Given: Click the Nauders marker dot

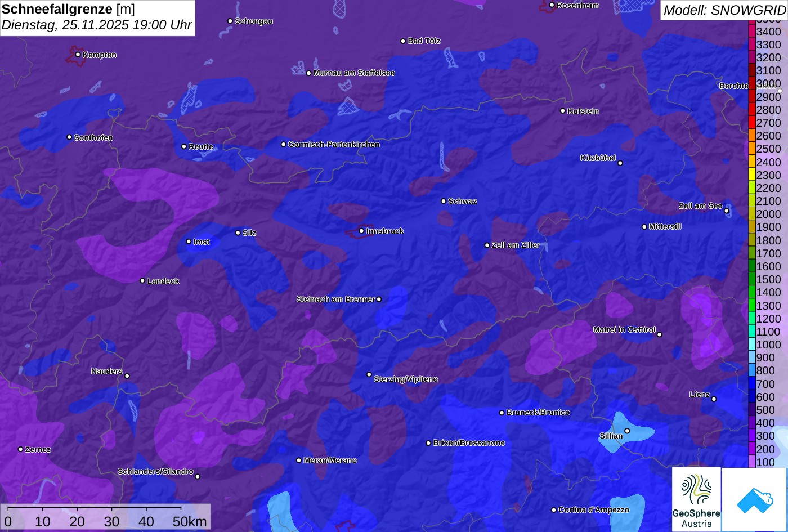Looking at the screenshot, I should click(127, 376).
